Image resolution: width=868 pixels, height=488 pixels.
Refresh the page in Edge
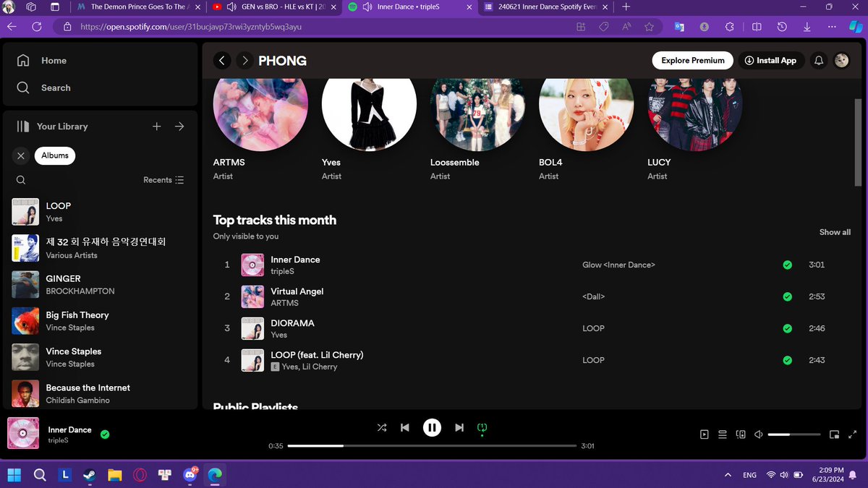(x=37, y=27)
